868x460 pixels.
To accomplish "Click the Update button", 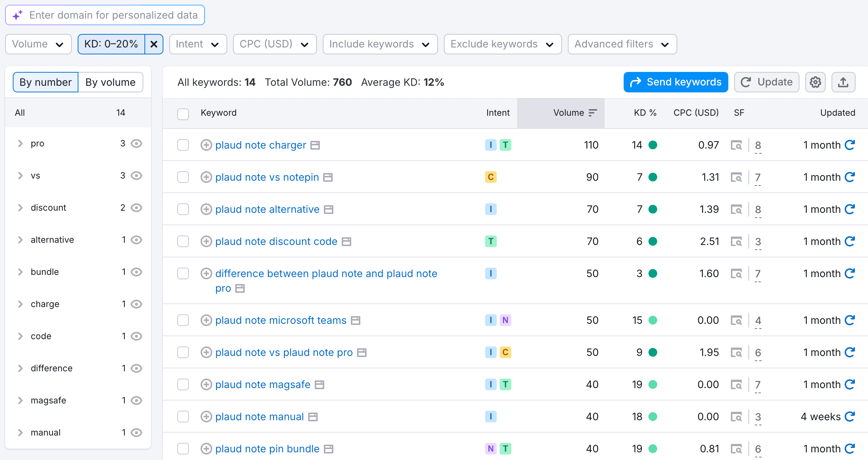I will (x=767, y=82).
